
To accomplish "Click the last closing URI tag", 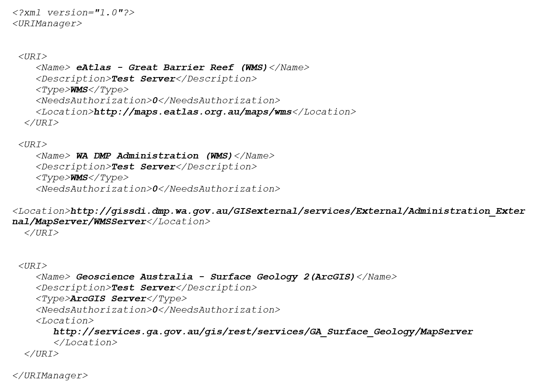I will click(x=41, y=354).
